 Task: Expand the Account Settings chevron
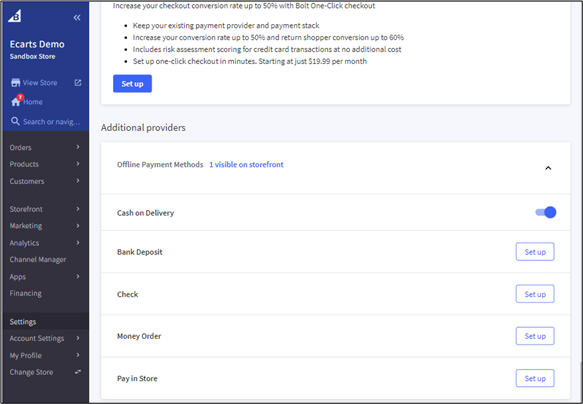(78, 338)
